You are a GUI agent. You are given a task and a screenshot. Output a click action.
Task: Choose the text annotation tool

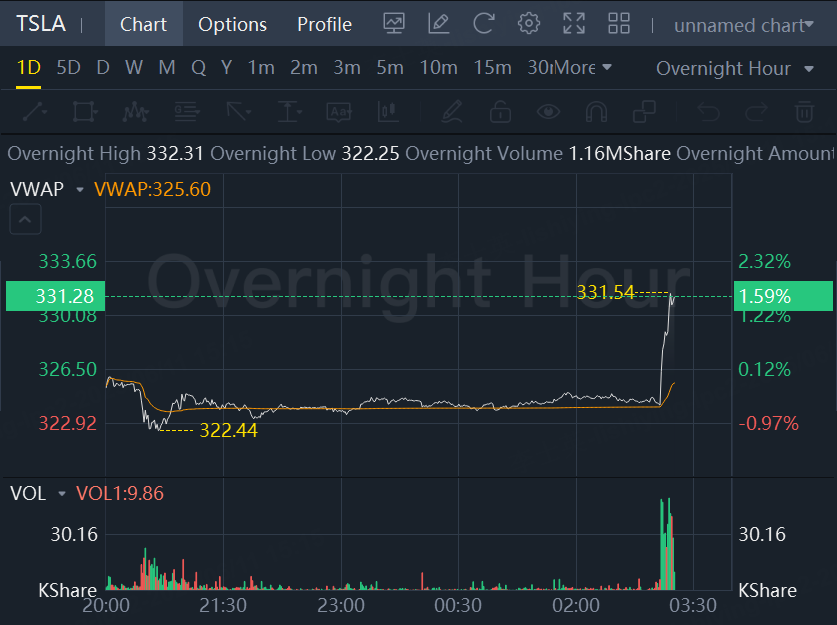[339, 112]
